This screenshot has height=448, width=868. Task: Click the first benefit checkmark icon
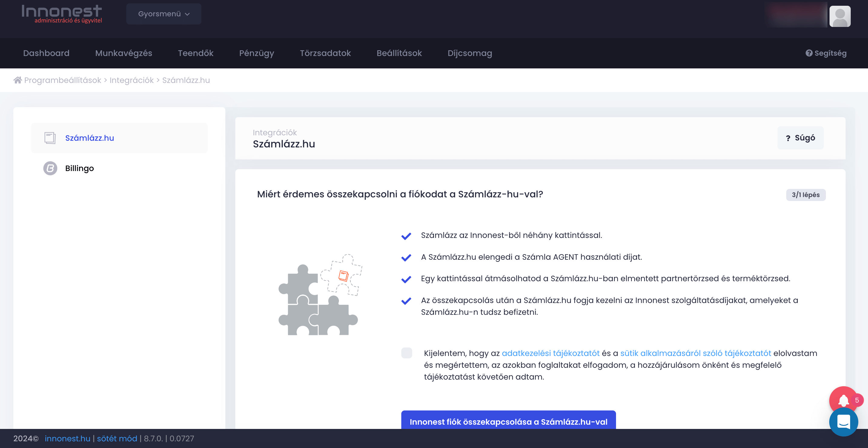click(x=406, y=236)
